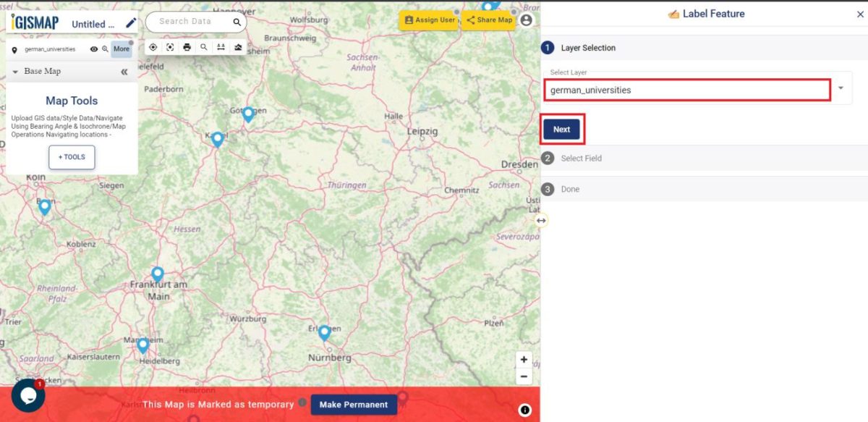Select the measure distance icon
Image resolution: width=868 pixels, height=422 pixels.
[221, 47]
